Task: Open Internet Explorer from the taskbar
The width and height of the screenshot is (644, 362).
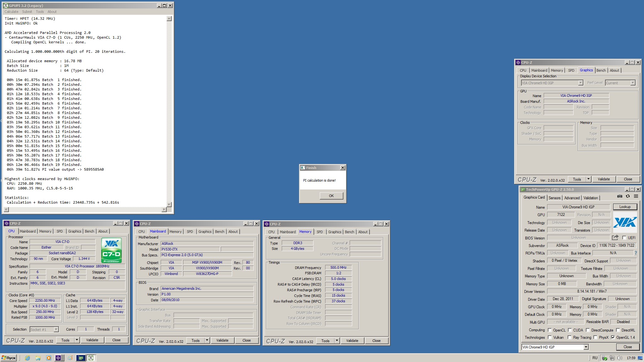Action: pyautogui.click(x=27, y=358)
